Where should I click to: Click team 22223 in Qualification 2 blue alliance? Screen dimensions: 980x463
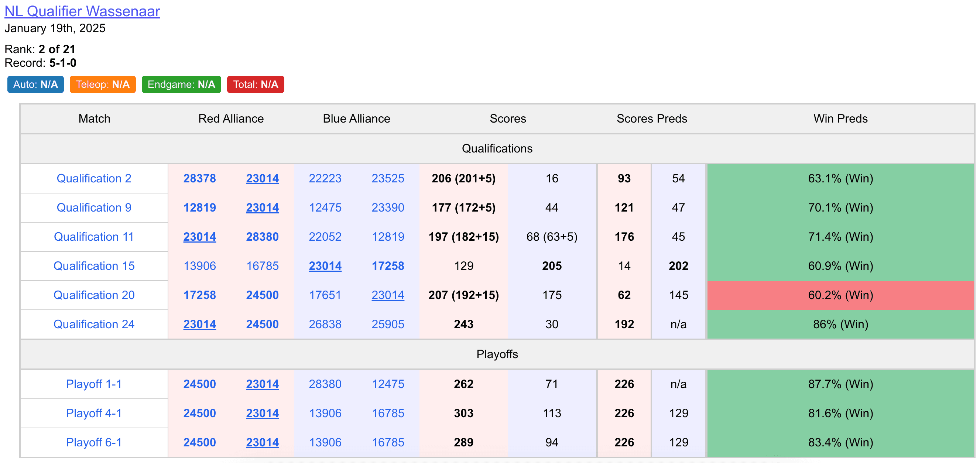[325, 178]
